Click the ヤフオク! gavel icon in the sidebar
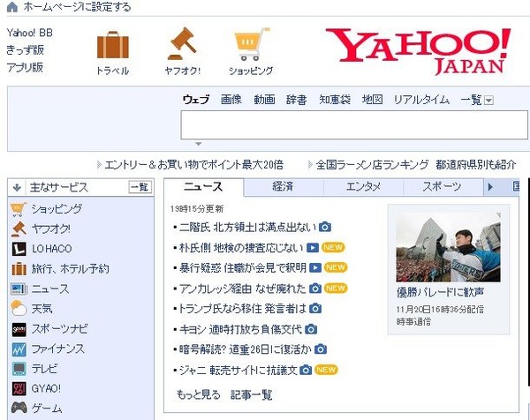This screenshot has width=530, height=420. click(x=19, y=229)
